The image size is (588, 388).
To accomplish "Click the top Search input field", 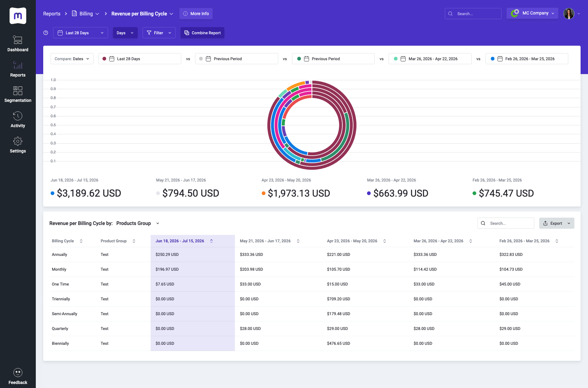I will pyautogui.click(x=473, y=14).
